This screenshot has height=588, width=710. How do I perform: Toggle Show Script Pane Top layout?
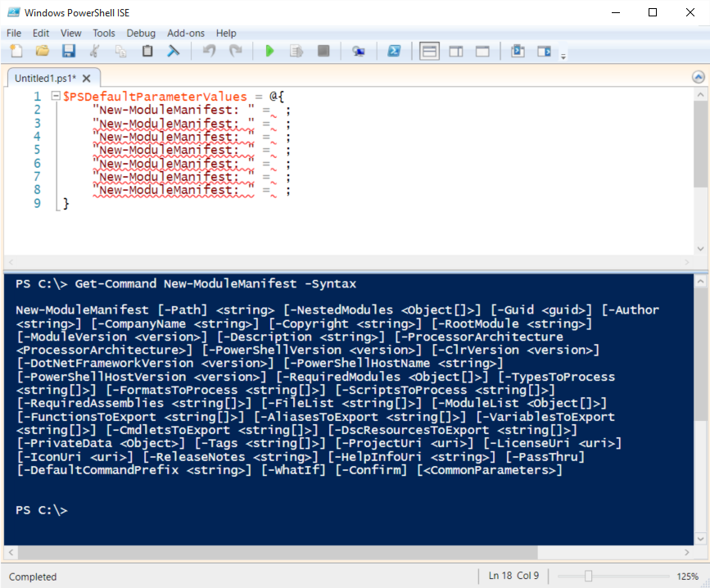click(429, 51)
